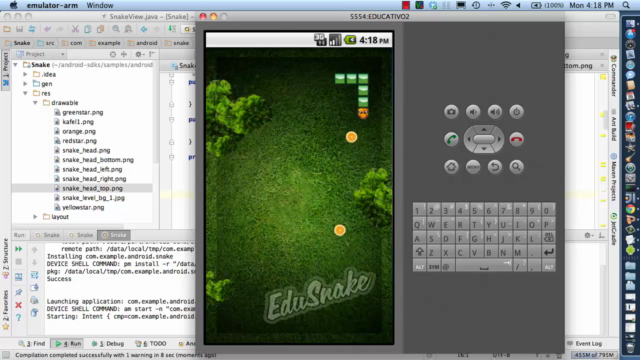Click the Make Project icon
This screenshot has width=640, height=360.
pyautogui.click(x=172, y=29)
